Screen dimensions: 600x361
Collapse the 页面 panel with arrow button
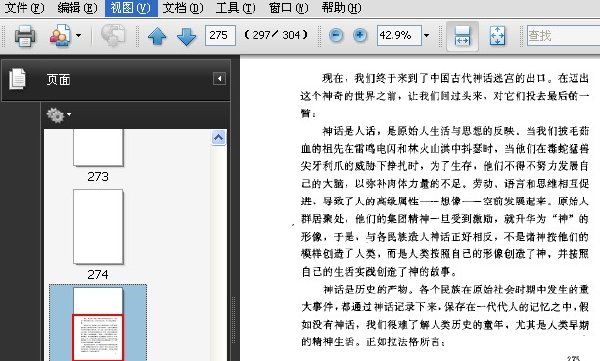pos(219,79)
